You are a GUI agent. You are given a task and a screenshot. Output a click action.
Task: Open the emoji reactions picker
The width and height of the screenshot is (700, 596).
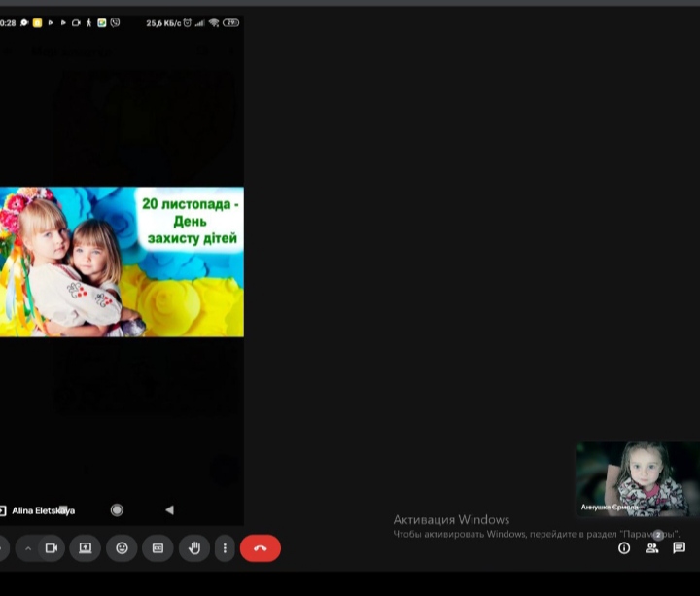click(122, 548)
